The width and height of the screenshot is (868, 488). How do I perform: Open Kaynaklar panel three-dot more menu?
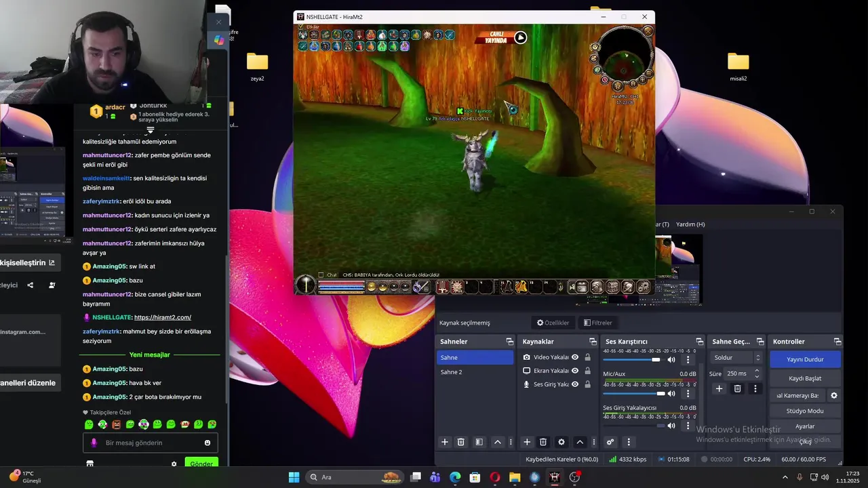point(594,442)
